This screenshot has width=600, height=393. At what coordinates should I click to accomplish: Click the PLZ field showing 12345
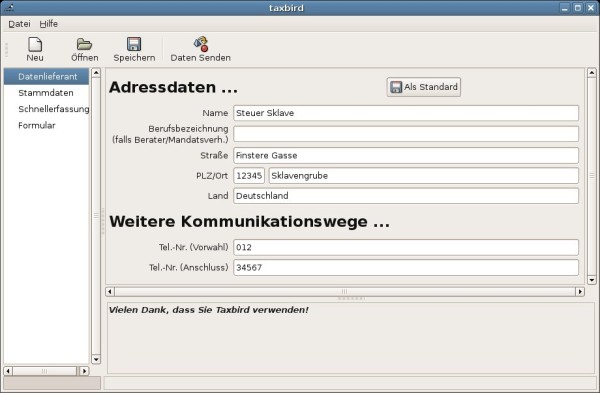[x=249, y=176]
